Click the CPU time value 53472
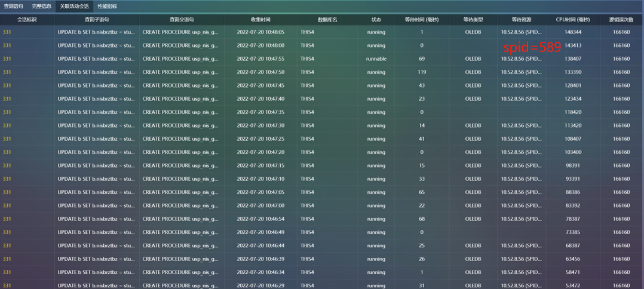Viewport: 644px width, 289px height. point(573,285)
